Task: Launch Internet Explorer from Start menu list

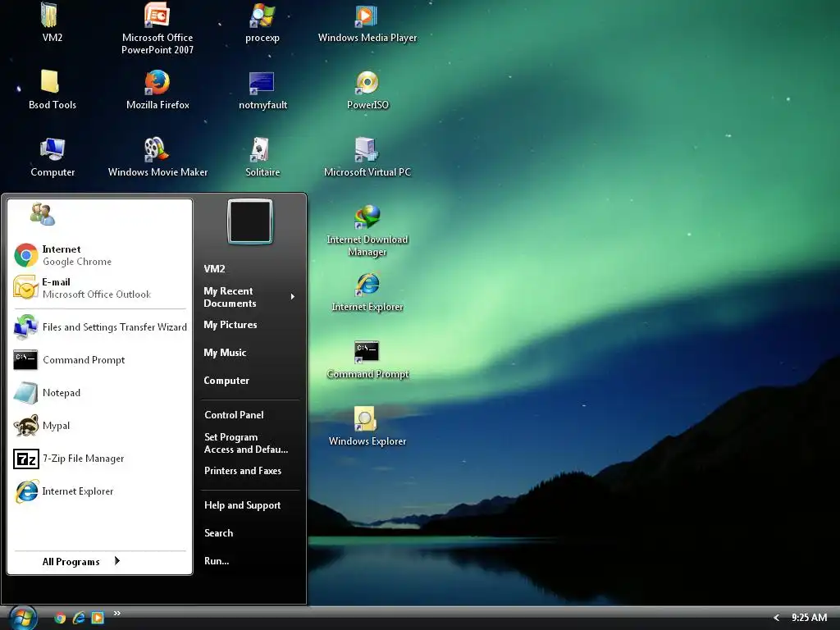Action: click(100, 491)
